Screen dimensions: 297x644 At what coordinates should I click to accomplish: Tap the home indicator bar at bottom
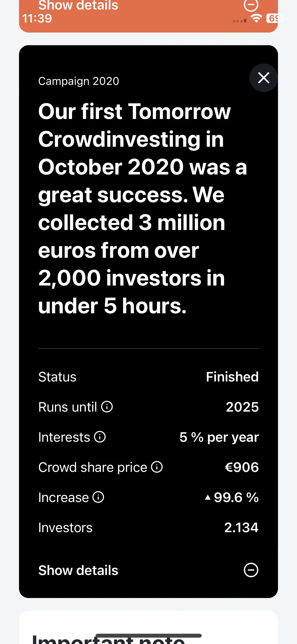149,636
